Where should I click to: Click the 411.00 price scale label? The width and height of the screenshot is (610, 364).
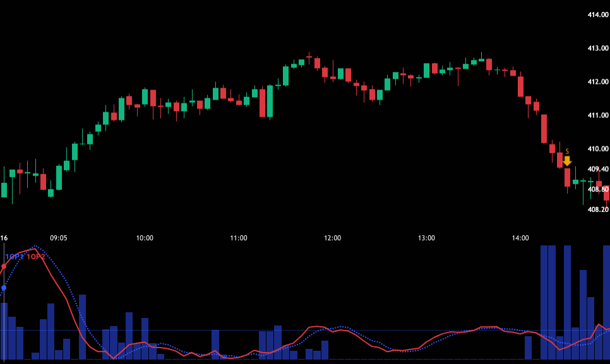pyautogui.click(x=597, y=115)
